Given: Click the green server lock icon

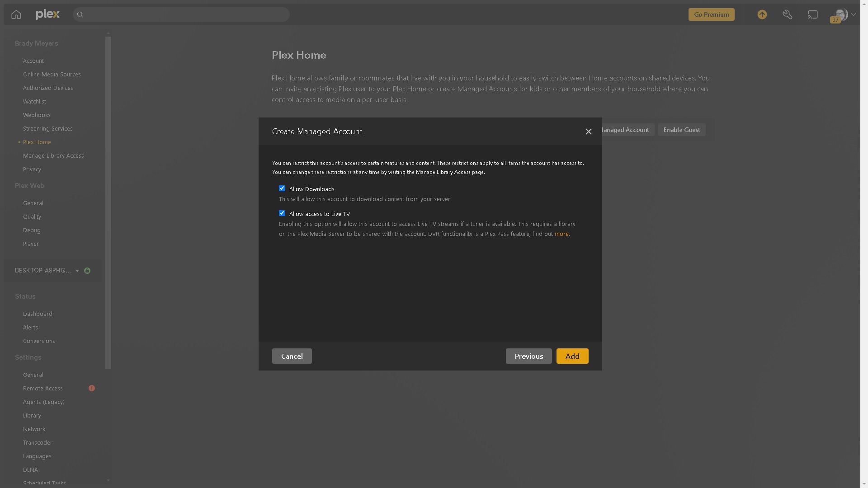Looking at the screenshot, I should [x=87, y=271].
